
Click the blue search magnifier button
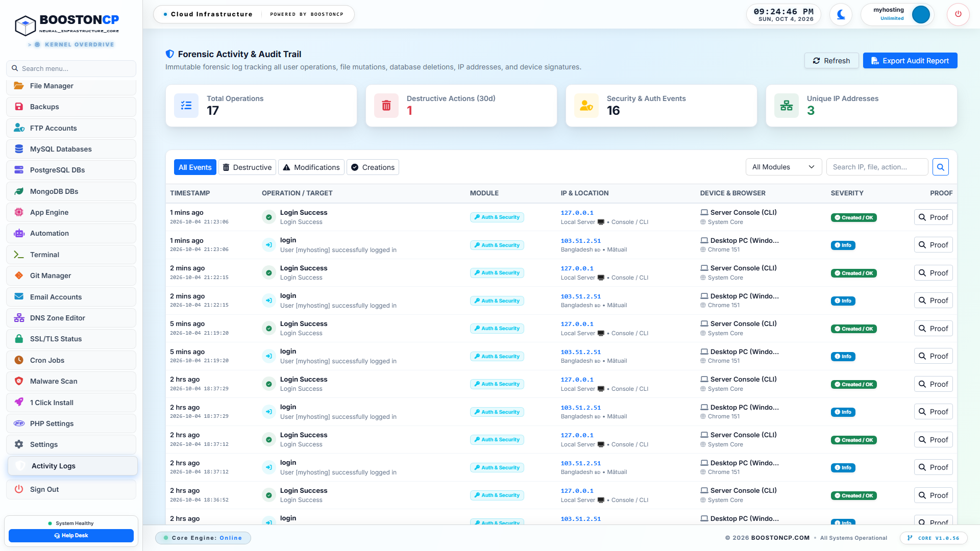[x=940, y=167]
